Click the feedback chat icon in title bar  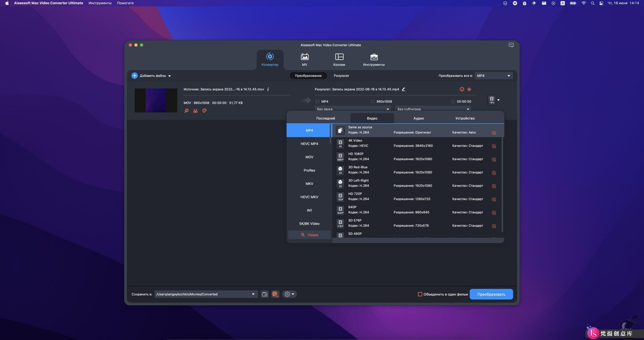coord(511,45)
